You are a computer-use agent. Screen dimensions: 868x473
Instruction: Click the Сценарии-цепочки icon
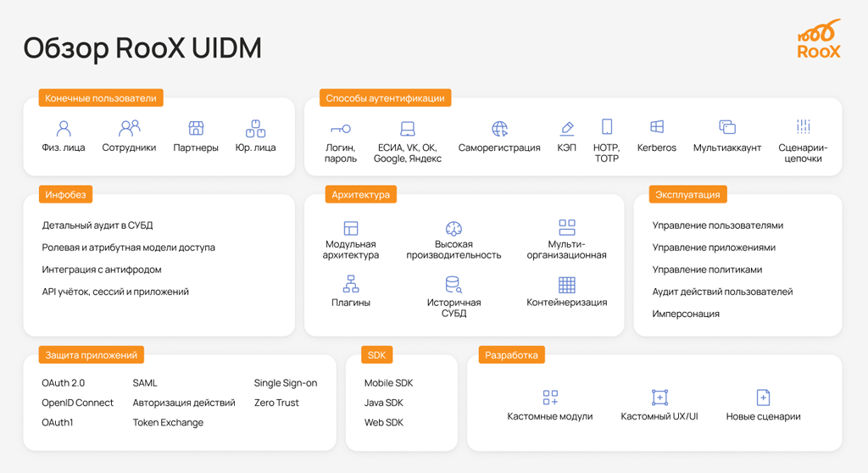point(803,127)
